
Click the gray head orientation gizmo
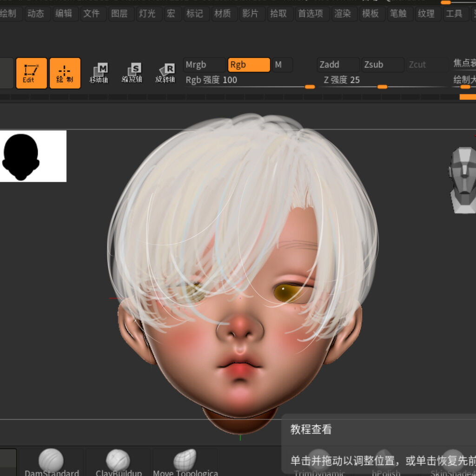coord(463,180)
